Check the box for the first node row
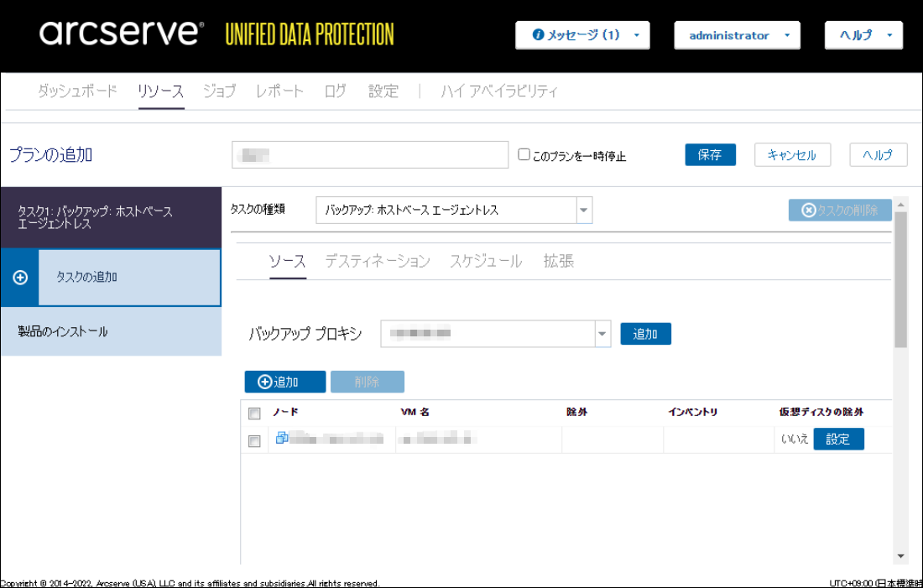Screen dimensions: 923x588 tap(254, 440)
